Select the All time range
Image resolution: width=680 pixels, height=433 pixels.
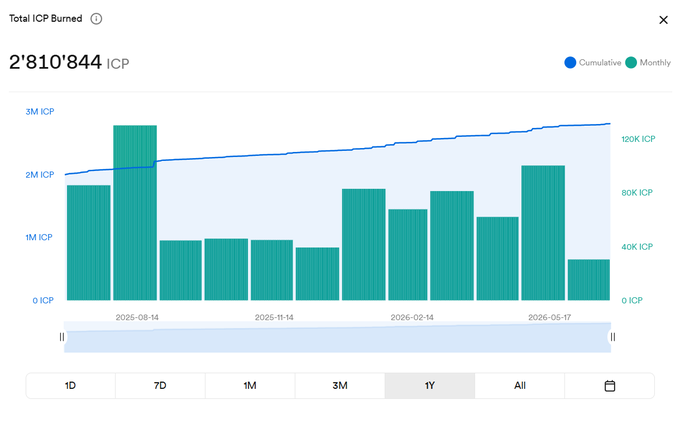coord(520,385)
